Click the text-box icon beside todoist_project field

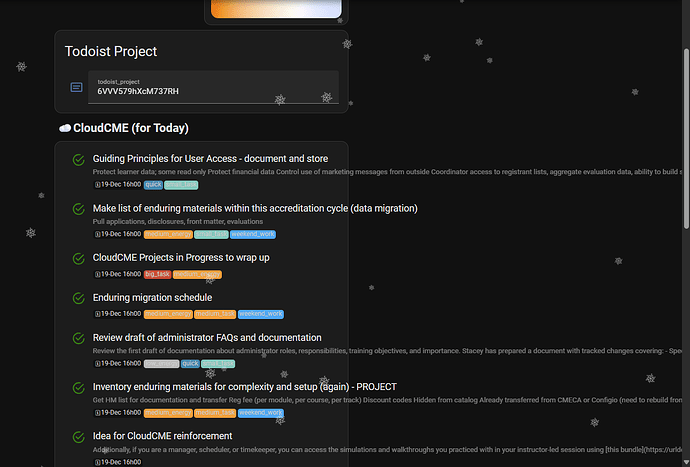[x=76, y=87]
